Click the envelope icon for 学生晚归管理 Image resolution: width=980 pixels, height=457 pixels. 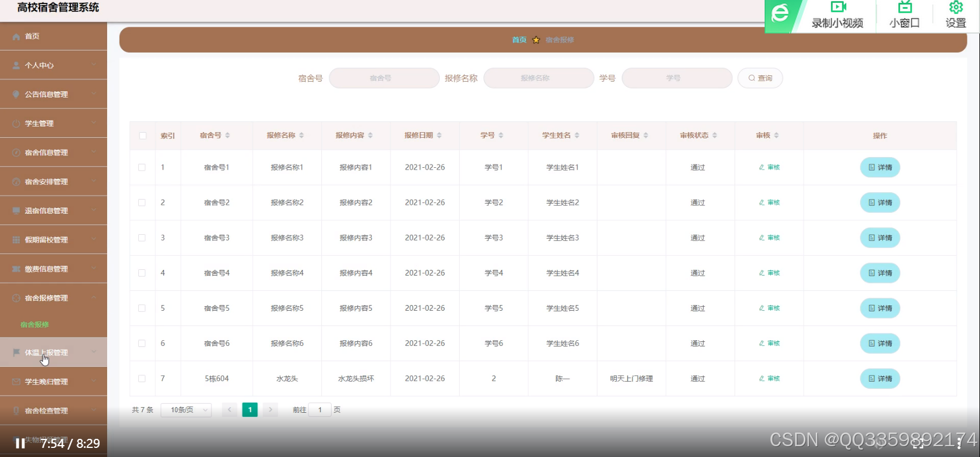pyautogui.click(x=16, y=382)
